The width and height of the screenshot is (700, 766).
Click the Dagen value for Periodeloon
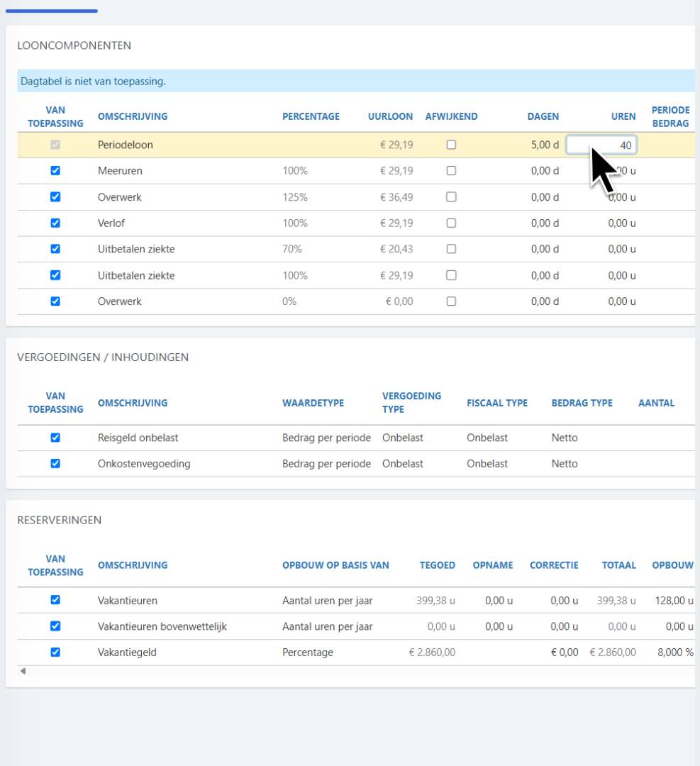click(545, 145)
